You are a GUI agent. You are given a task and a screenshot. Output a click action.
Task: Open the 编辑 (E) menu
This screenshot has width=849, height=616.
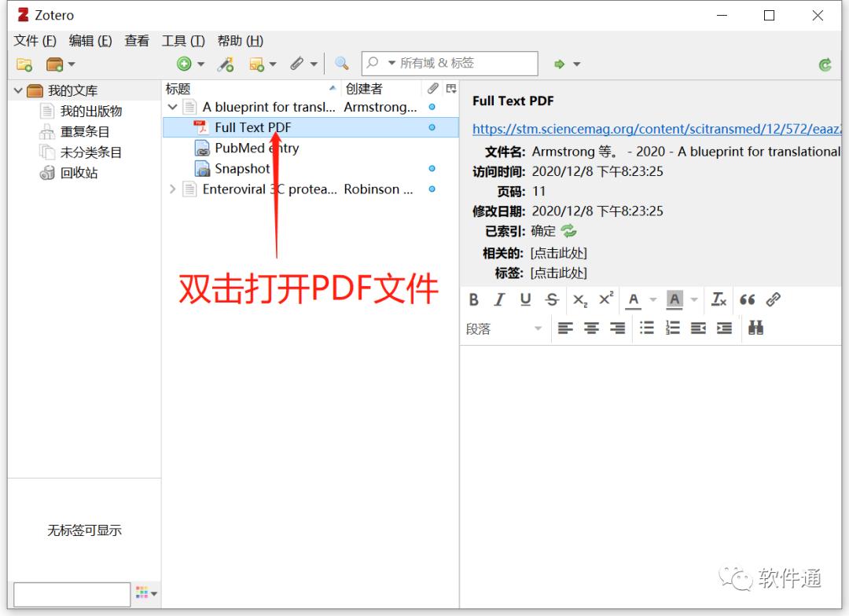coord(90,41)
